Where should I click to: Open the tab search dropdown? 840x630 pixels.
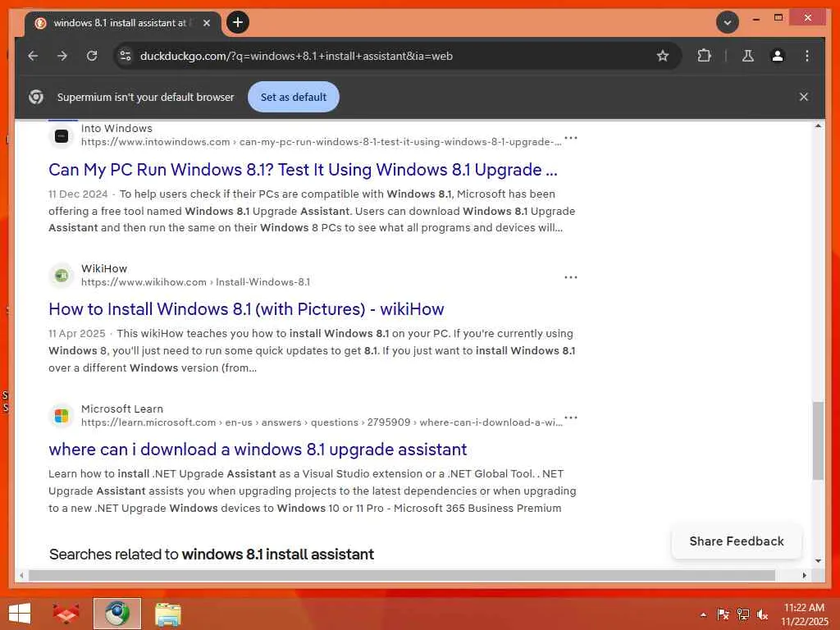coord(727,22)
